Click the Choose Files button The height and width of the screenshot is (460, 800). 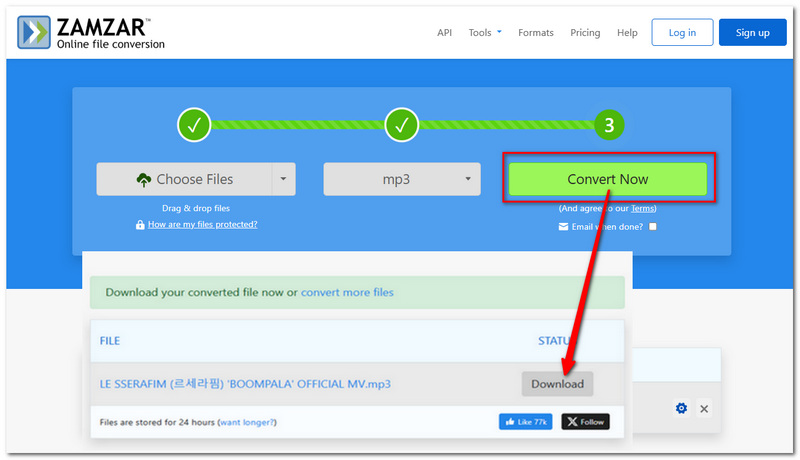pyautogui.click(x=184, y=179)
